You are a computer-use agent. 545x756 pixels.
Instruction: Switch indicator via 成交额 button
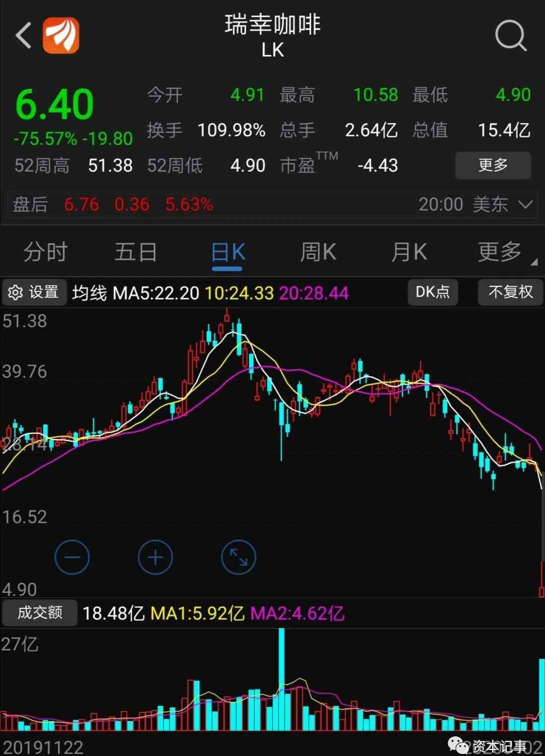point(39,613)
